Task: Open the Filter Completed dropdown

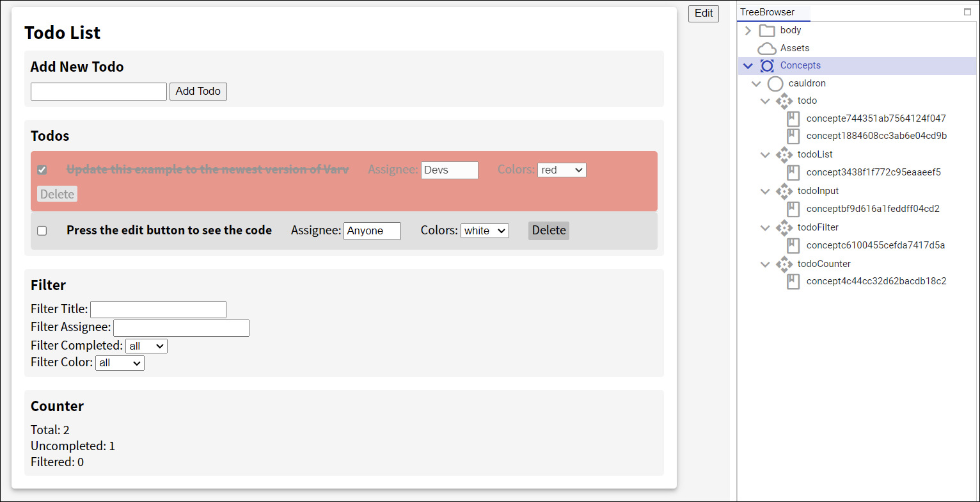Action: click(x=146, y=346)
